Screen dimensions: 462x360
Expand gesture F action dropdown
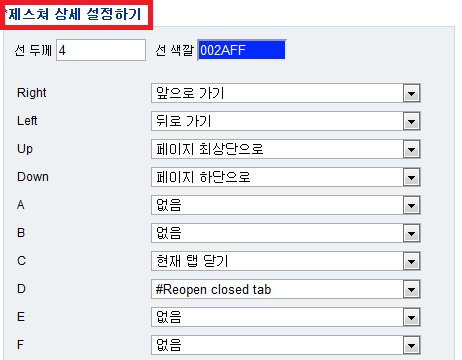(411, 345)
